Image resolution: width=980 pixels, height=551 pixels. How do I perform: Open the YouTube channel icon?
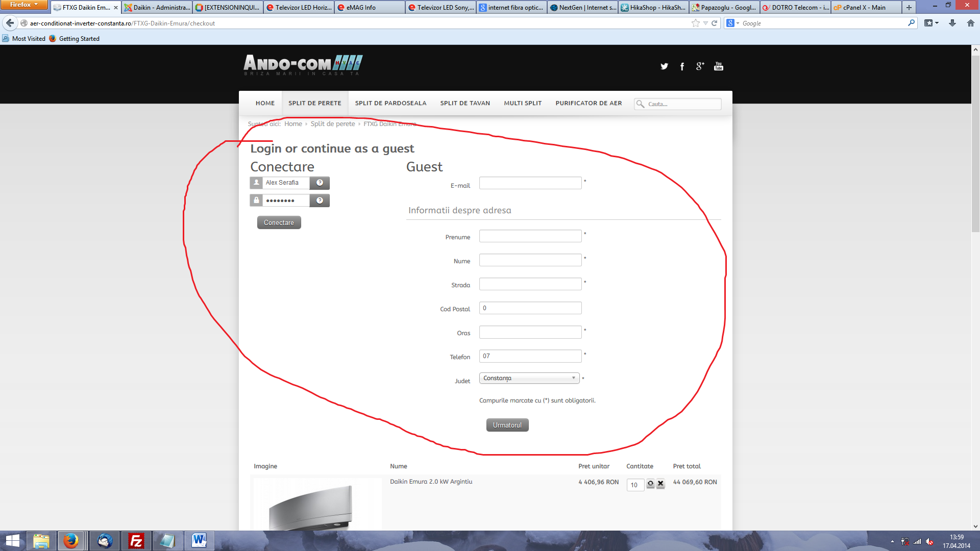(x=718, y=66)
